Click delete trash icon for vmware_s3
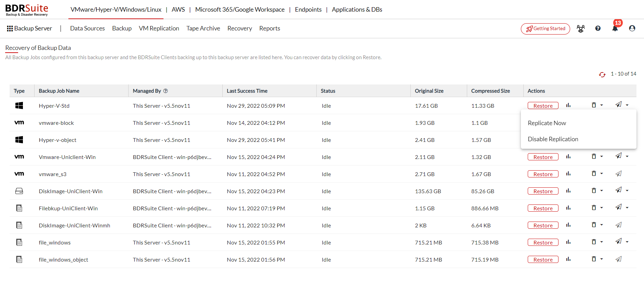Image resolution: width=644 pixels, height=292 pixels. 594,173
